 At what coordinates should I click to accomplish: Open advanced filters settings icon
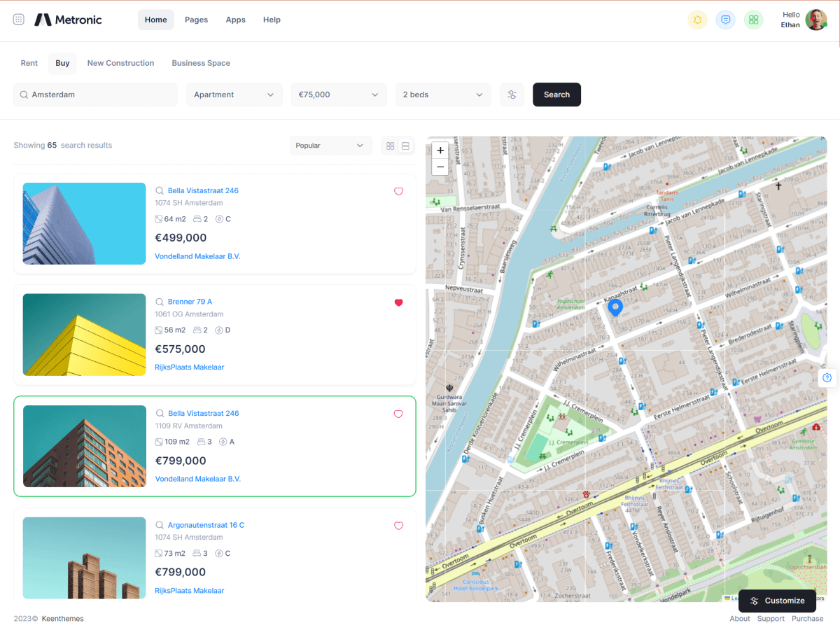512,94
